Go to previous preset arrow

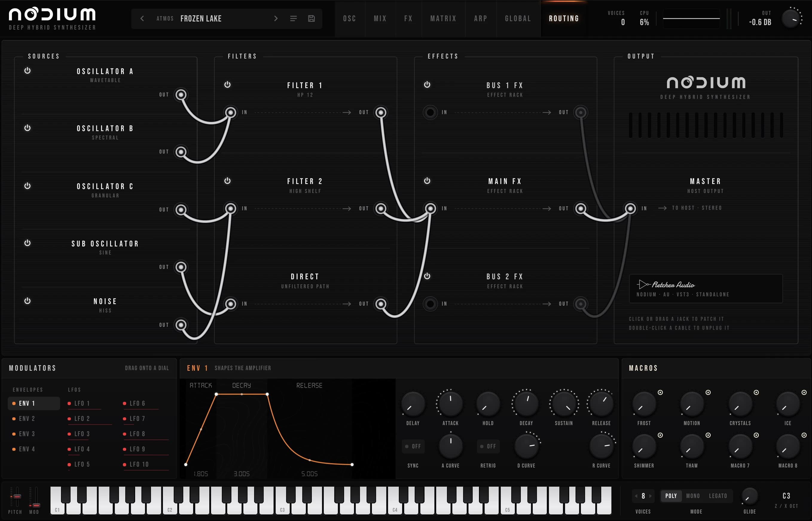pyautogui.click(x=142, y=18)
